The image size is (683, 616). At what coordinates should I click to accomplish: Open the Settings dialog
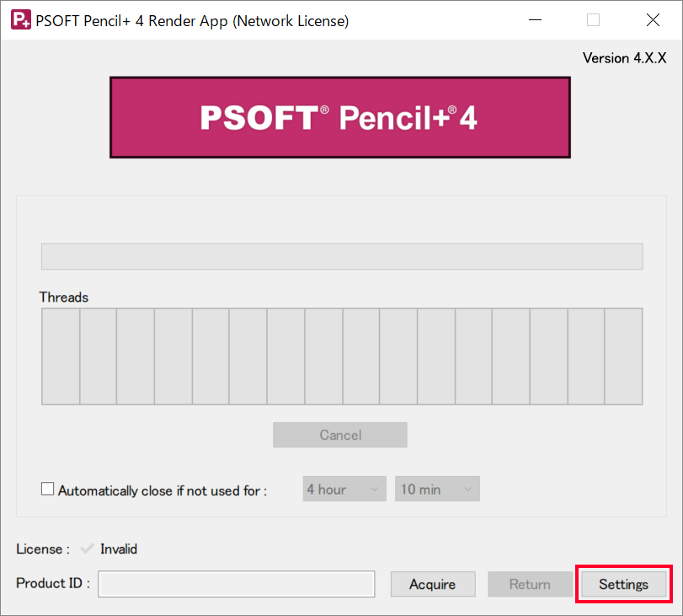tap(623, 584)
